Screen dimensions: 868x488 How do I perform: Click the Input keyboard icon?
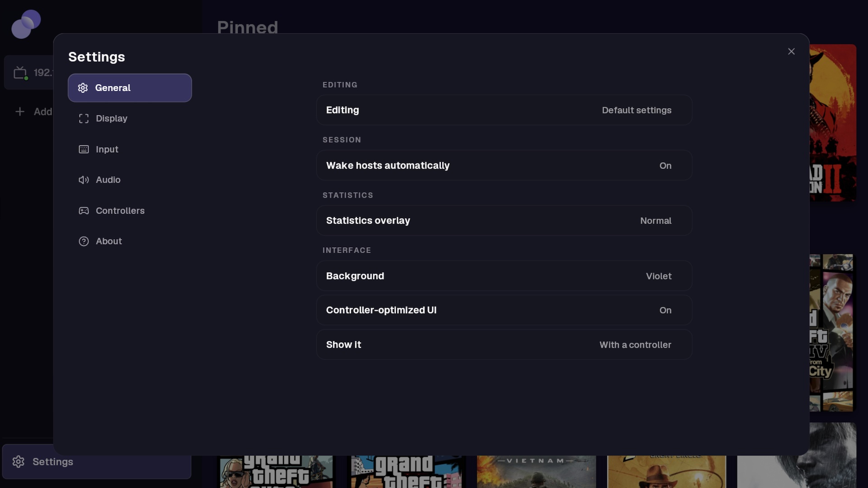pyautogui.click(x=84, y=149)
